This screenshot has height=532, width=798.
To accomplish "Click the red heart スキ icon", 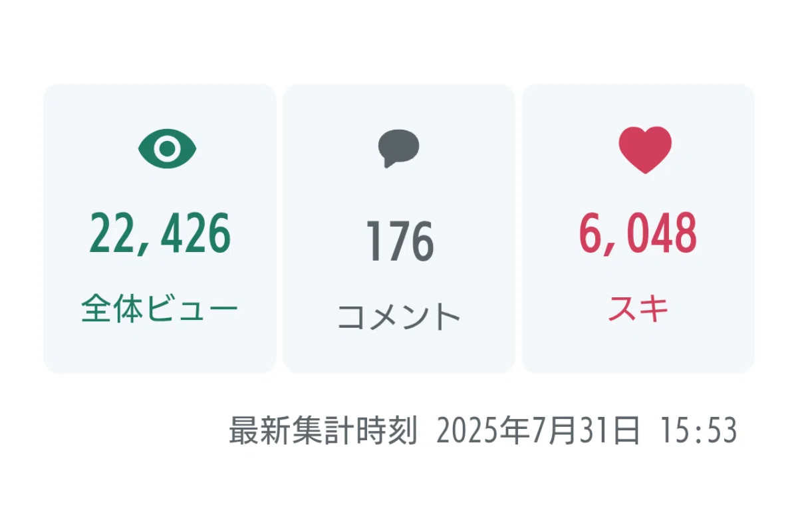I will pyautogui.click(x=645, y=150).
